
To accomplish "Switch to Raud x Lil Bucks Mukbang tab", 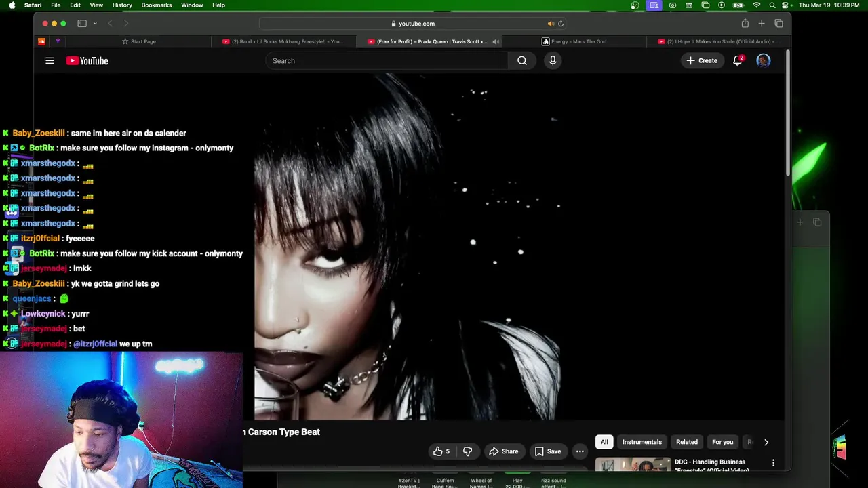I will pos(283,41).
